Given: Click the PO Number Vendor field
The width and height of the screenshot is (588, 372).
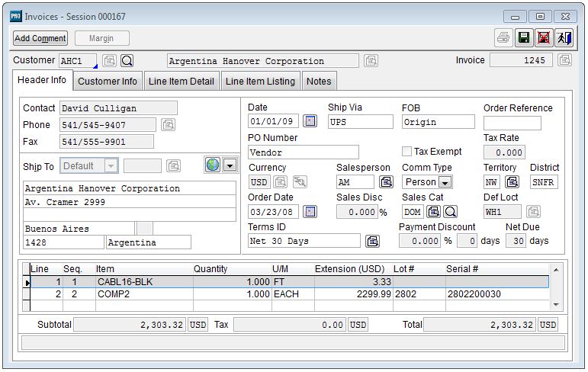Looking at the screenshot, I should pyautogui.click(x=303, y=152).
